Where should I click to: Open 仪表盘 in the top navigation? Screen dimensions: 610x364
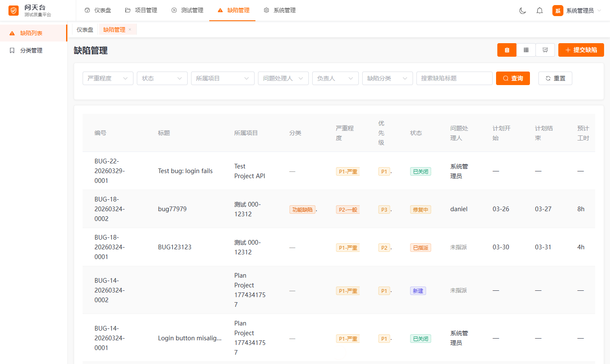(98, 10)
